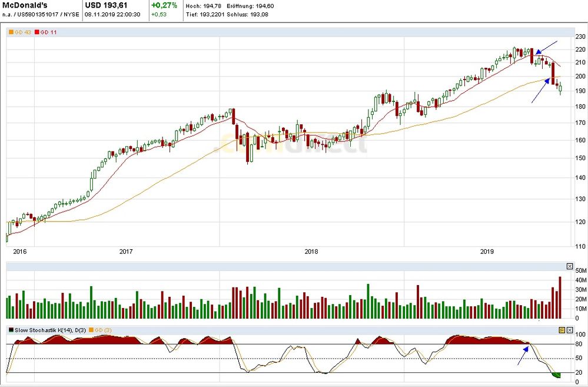Viewport: 588px width, 387px height.
Task: Click the Eröffnung: 194,60 value
Action: 250,6
